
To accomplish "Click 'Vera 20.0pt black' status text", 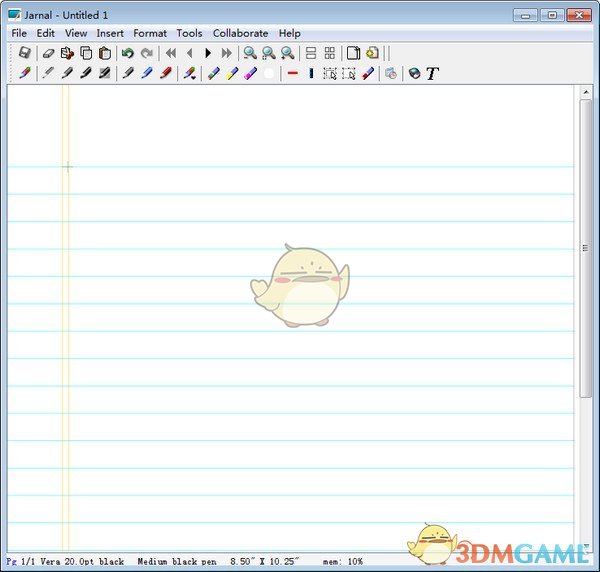I will pyautogui.click(x=82, y=562).
